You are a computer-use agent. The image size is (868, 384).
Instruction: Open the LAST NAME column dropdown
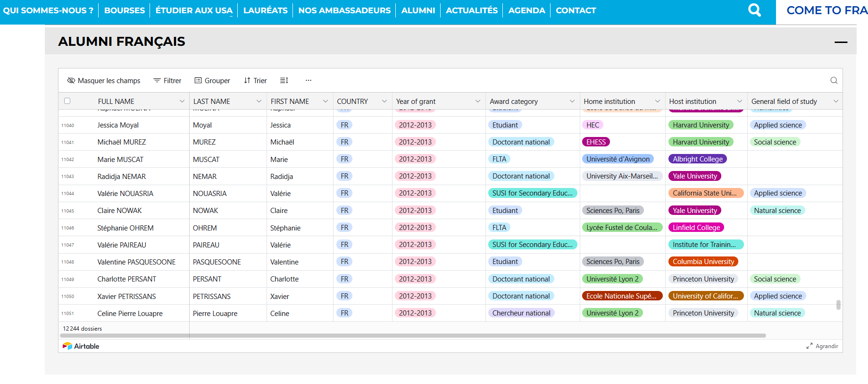pos(259,102)
